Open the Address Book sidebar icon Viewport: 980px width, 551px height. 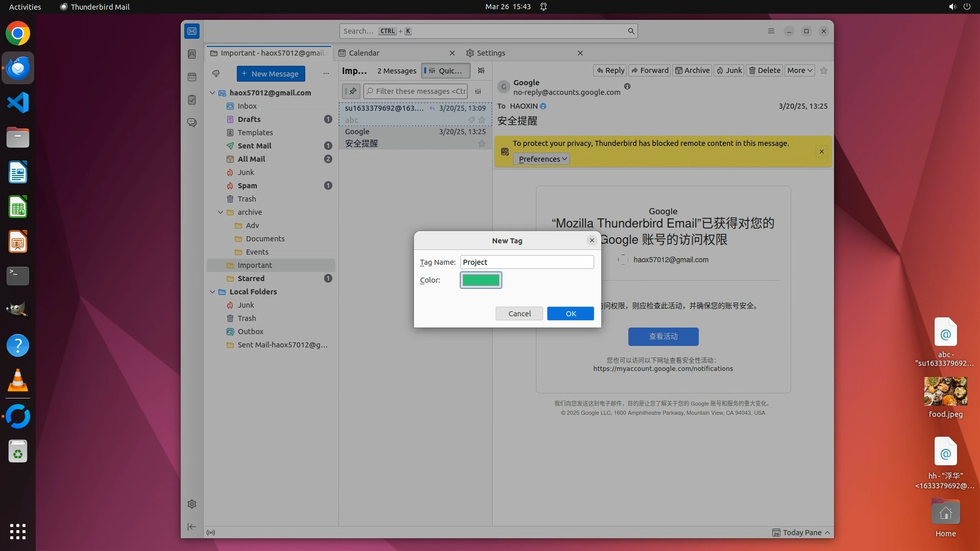coord(192,54)
